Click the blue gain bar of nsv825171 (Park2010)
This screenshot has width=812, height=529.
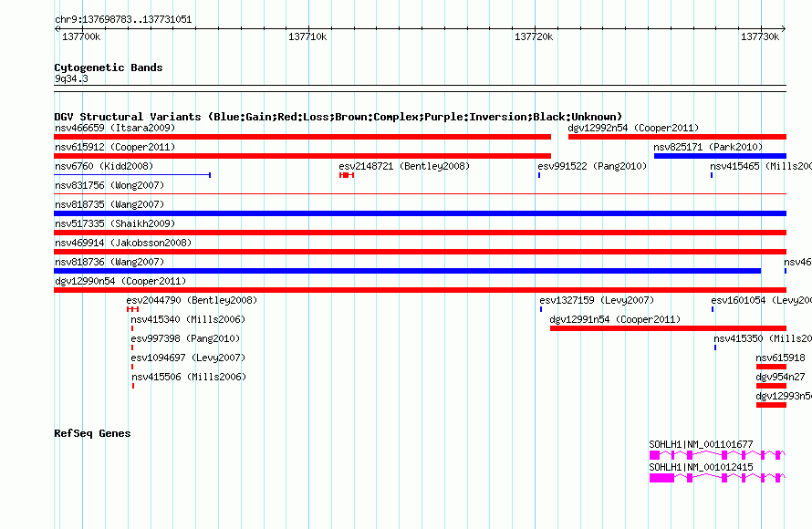pos(720,156)
